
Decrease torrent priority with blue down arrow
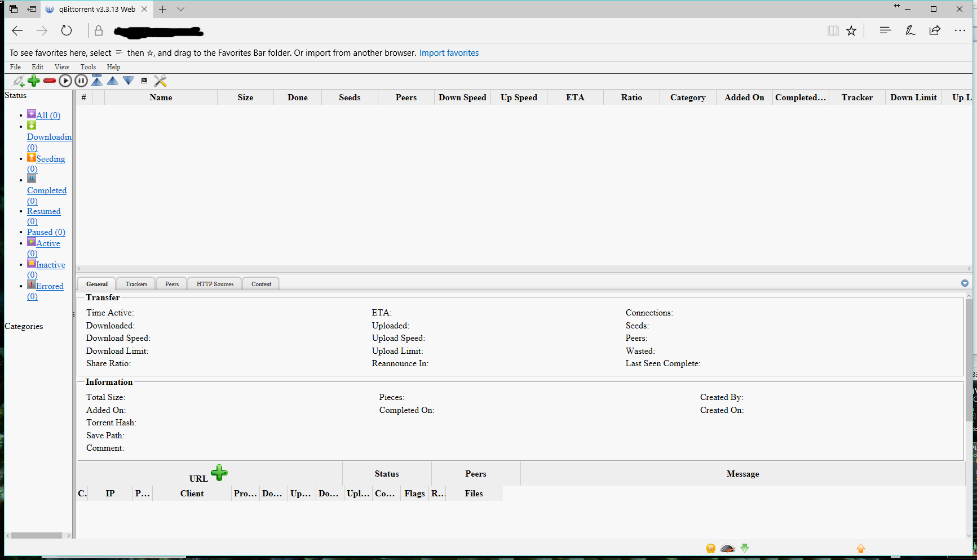[129, 81]
